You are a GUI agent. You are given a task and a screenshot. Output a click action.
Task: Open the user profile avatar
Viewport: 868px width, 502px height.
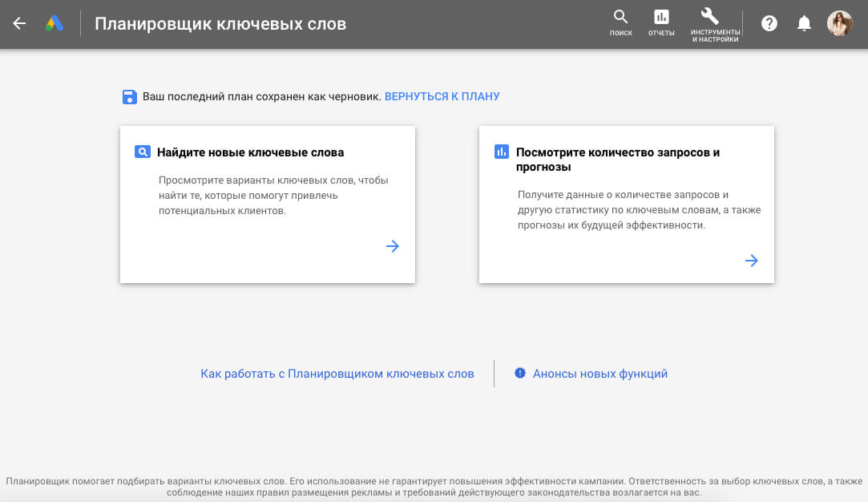[x=839, y=23]
